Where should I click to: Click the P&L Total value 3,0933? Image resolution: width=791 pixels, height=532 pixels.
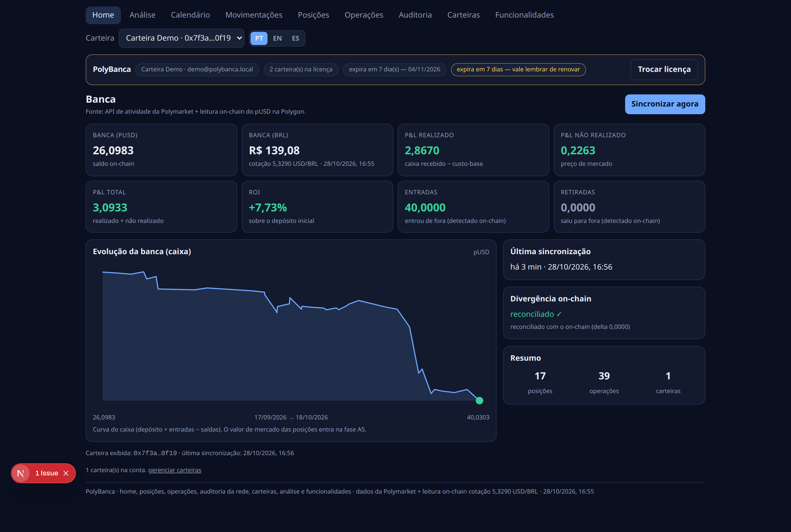coord(110,207)
